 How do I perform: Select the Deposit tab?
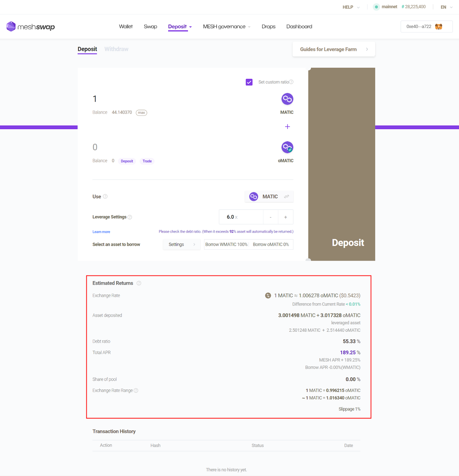pos(87,49)
